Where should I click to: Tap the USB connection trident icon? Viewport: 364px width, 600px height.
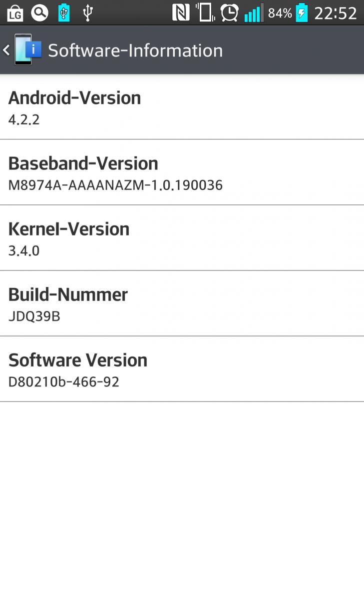88,12
